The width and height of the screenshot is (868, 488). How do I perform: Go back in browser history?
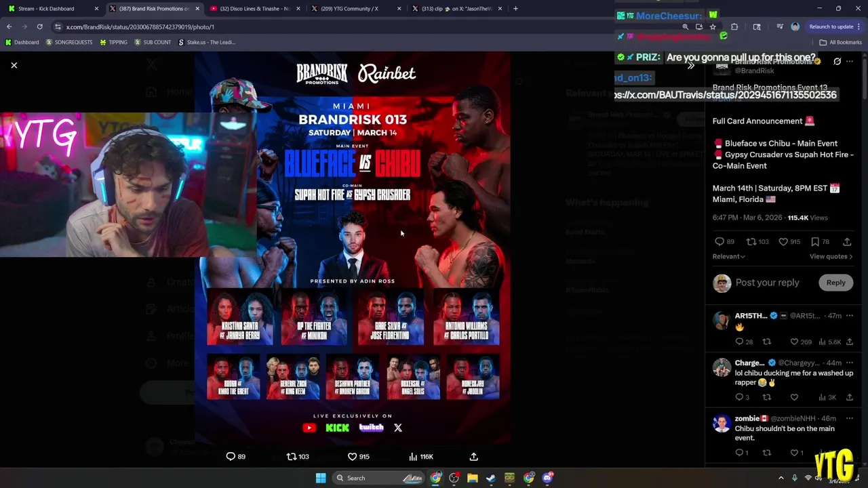(9, 26)
